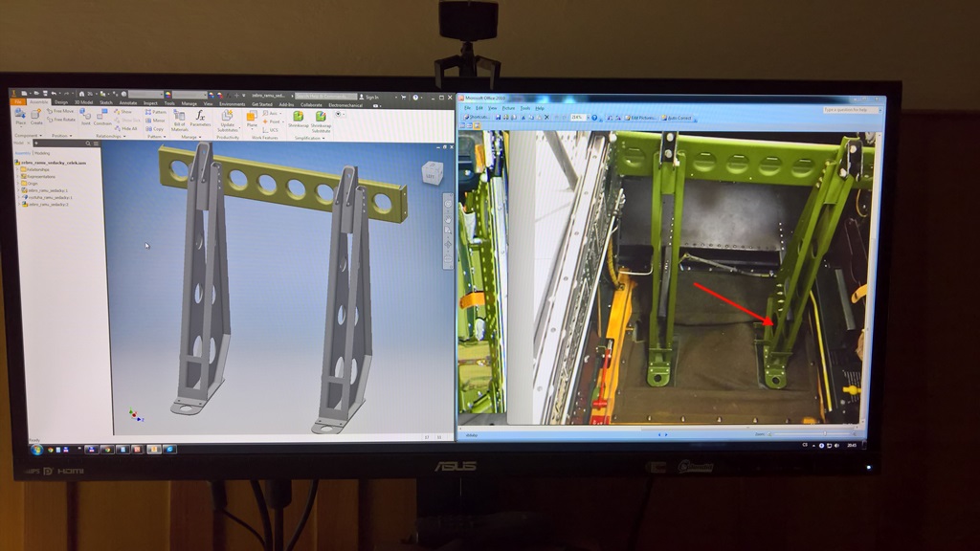Switch the browser to Modeling view

pos(42,153)
